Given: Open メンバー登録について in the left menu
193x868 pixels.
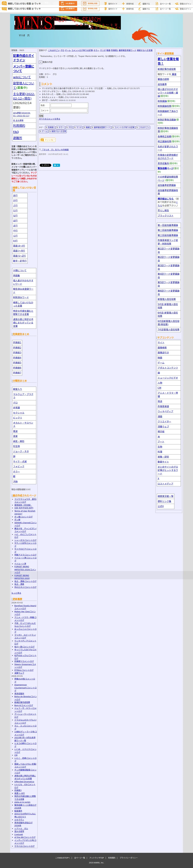Looking at the screenshot, I should pos(24,69).
